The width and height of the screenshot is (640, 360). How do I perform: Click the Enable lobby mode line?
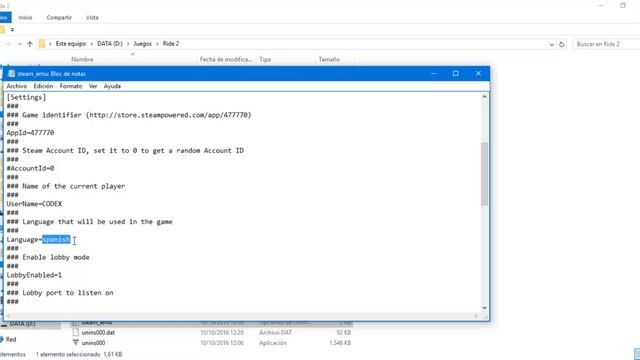point(48,258)
